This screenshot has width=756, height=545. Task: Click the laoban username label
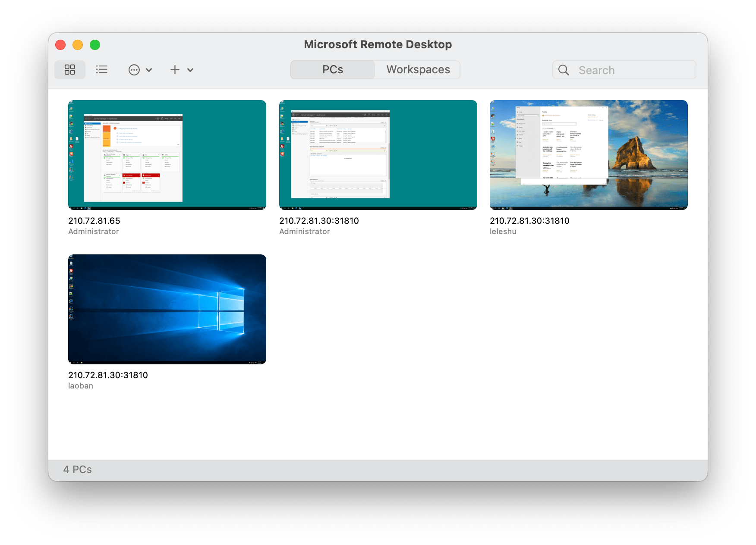click(x=81, y=386)
